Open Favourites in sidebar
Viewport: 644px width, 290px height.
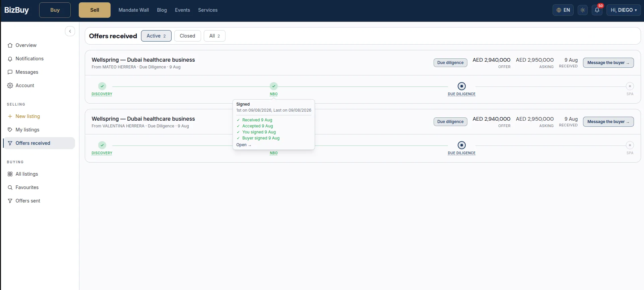(39, 187)
